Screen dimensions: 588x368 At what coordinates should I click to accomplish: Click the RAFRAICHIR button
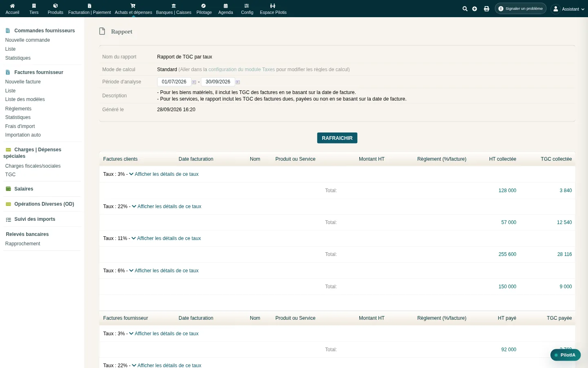[x=337, y=138]
